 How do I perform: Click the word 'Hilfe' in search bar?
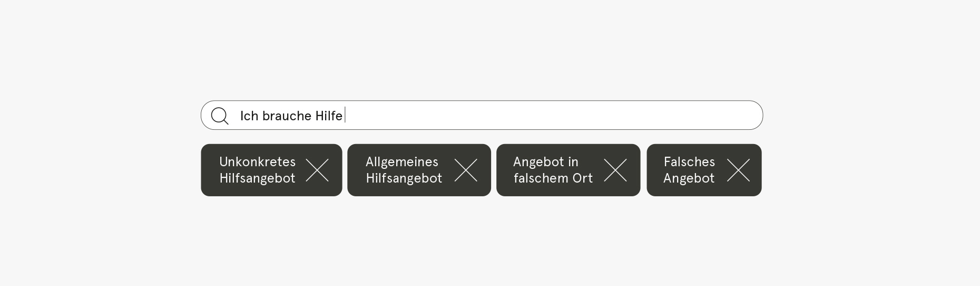click(x=329, y=116)
